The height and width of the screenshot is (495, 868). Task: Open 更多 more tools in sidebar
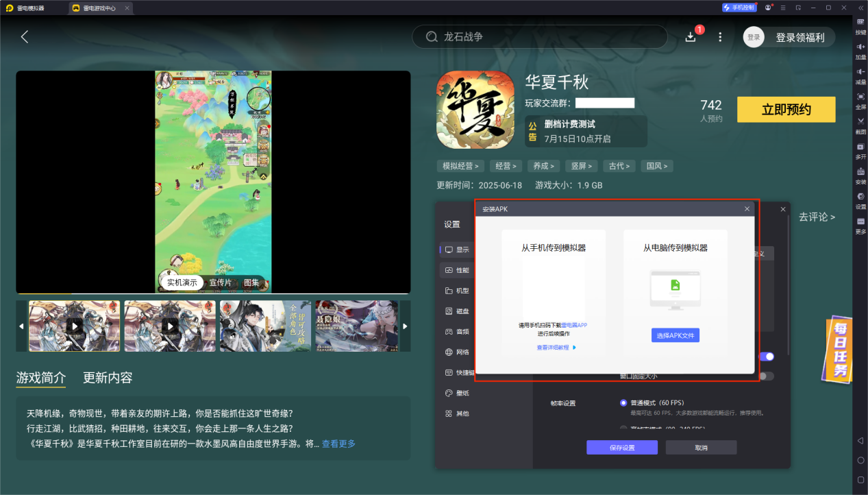(860, 226)
